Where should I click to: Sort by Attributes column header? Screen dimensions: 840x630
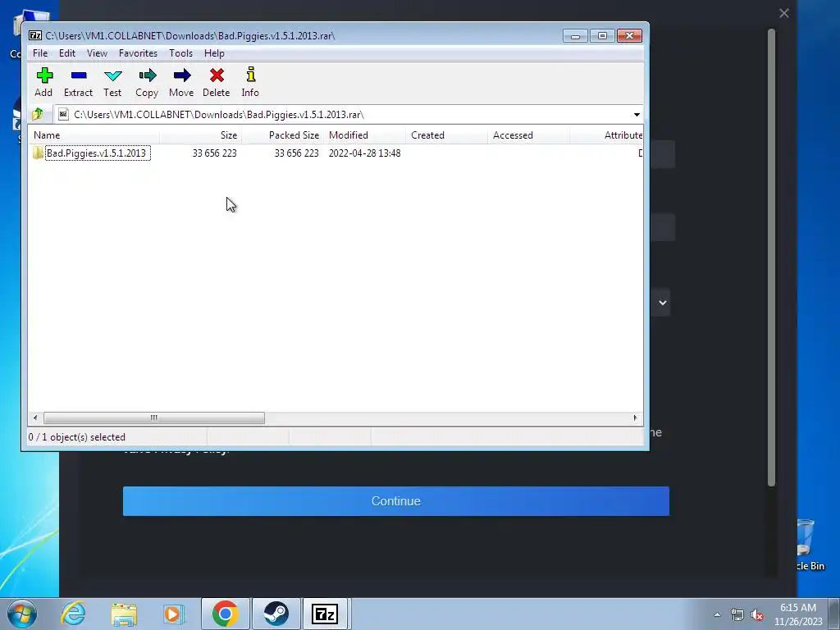point(606,135)
